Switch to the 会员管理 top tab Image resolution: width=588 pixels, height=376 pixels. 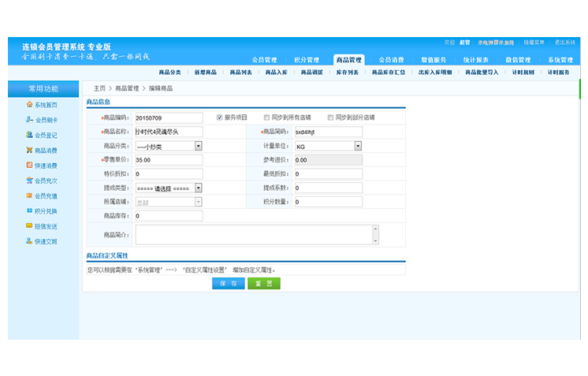pos(264,60)
